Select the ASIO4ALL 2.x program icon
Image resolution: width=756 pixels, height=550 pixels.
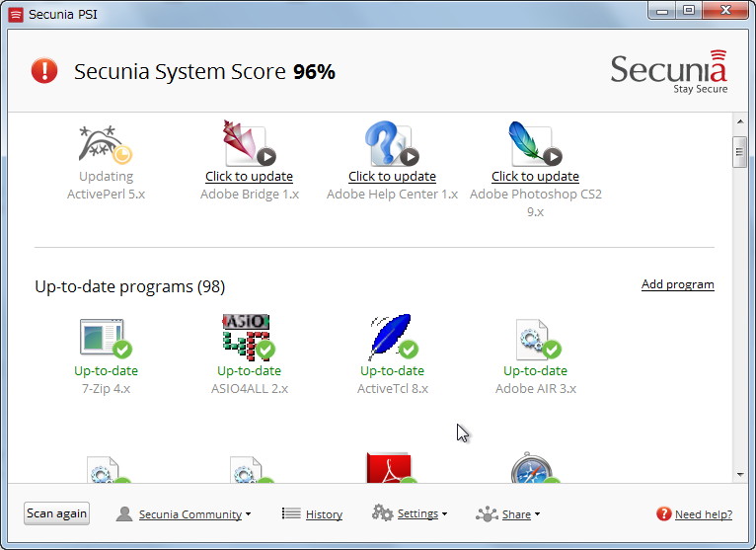250,338
